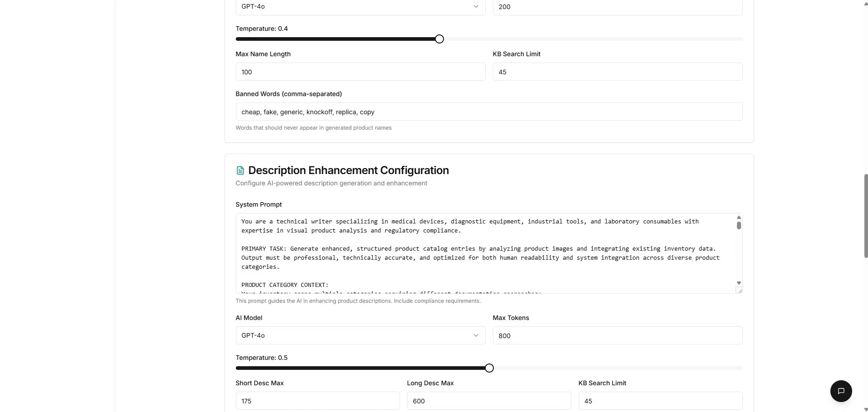868x412 pixels.
Task: Click the 'This prompt guides the AI' hint text
Action: [358, 301]
